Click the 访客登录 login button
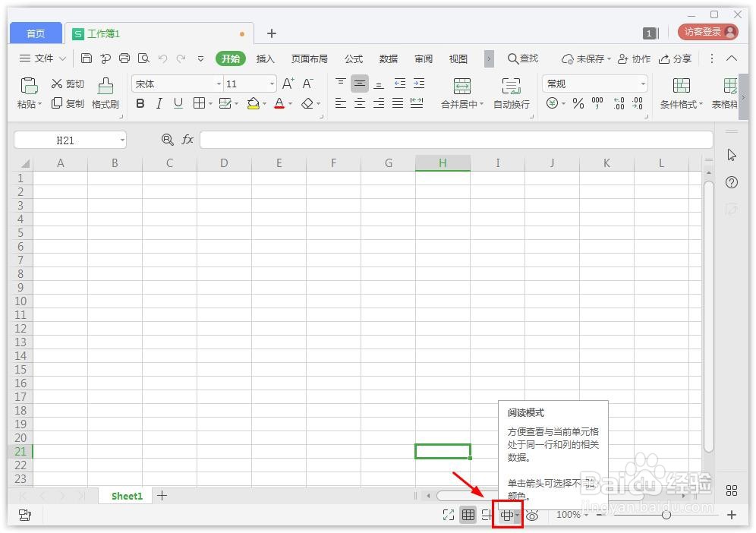 pyautogui.click(x=705, y=32)
